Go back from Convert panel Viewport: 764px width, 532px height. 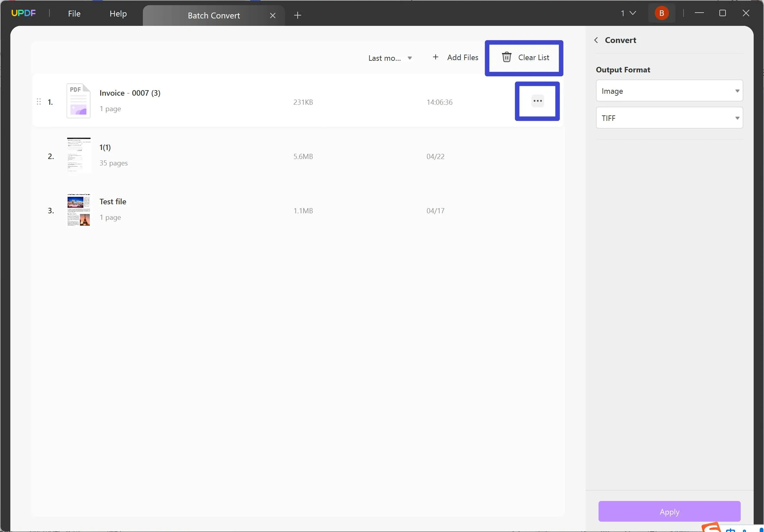click(596, 40)
